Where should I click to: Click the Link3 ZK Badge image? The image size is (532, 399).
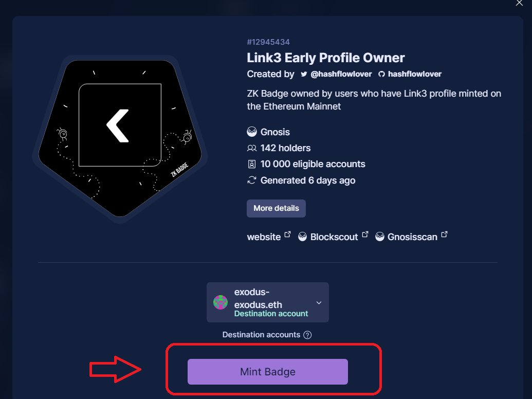point(120,138)
